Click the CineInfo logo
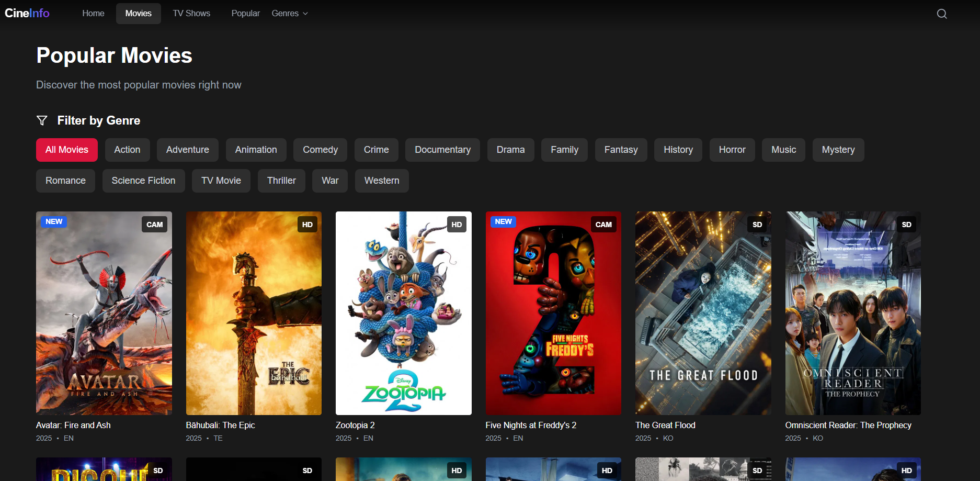Screen dimensions: 980x481 27,13
